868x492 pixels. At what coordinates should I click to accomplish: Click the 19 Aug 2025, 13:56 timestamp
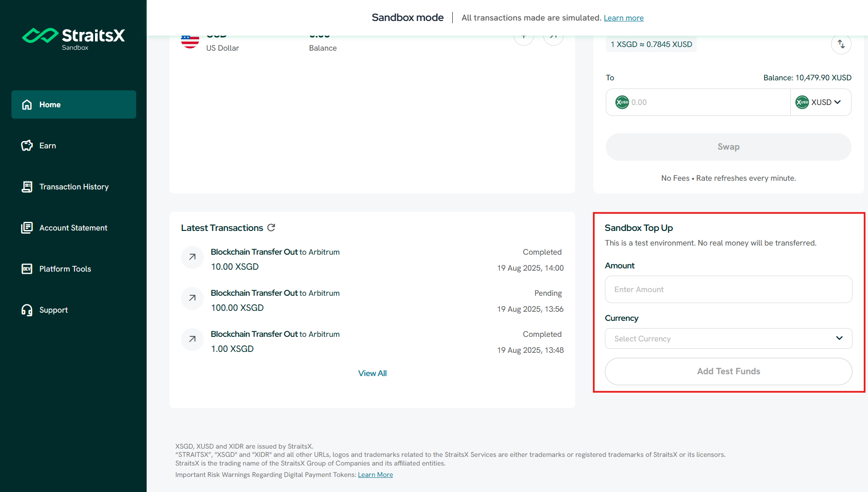pyautogui.click(x=530, y=309)
